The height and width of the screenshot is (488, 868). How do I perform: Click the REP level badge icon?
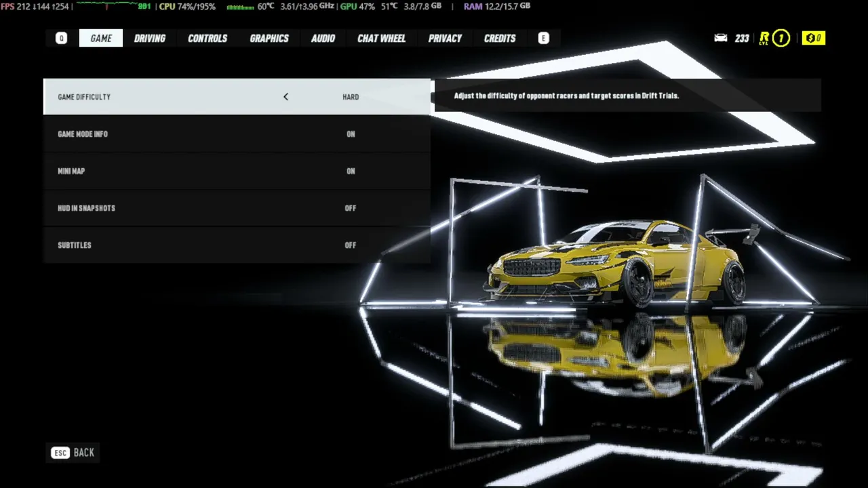[x=774, y=38]
